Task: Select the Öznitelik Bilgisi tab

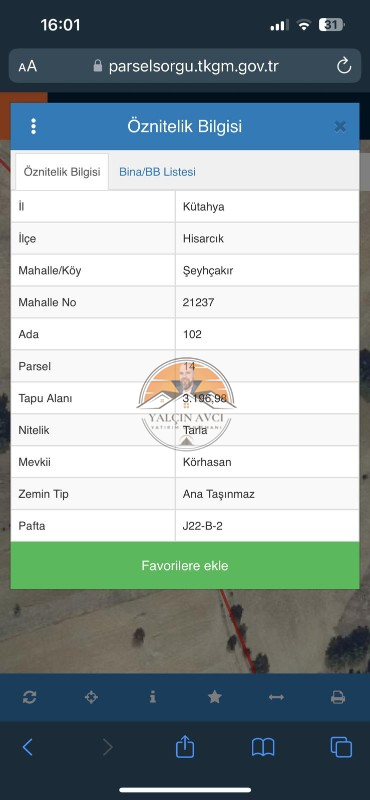Action: [62, 172]
